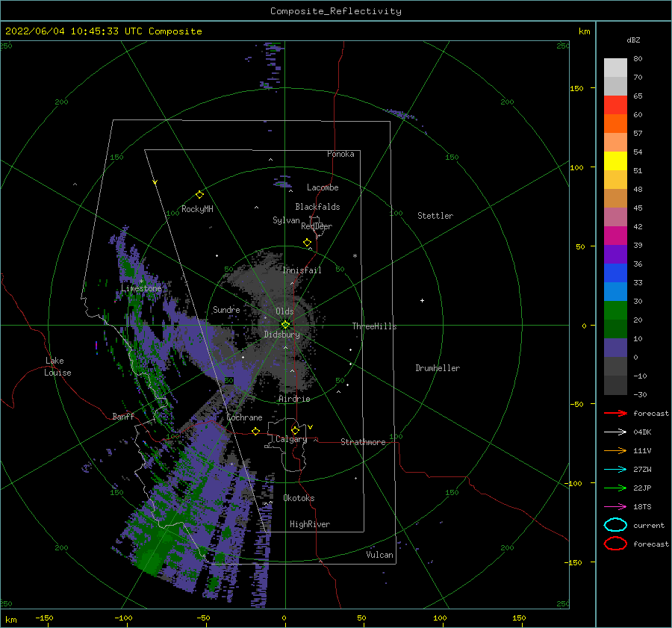Click yellow diamond marker below RedDeer
Image resolution: width=672 pixels, height=628 pixels.
point(307,243)
